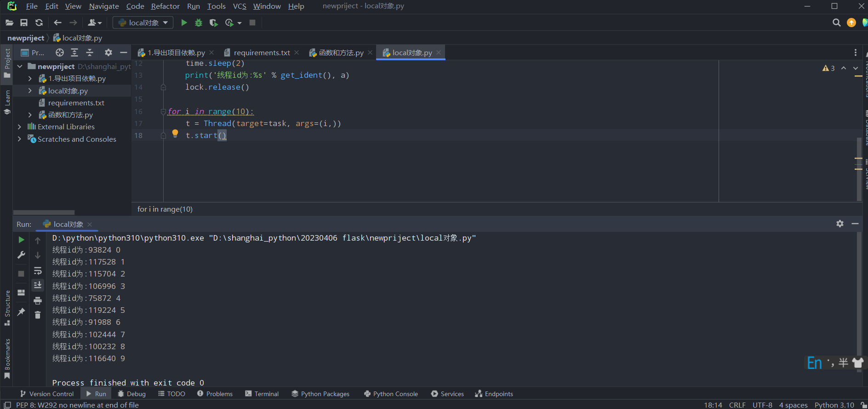Select opened file target icon in Project panel

[59, 52]
